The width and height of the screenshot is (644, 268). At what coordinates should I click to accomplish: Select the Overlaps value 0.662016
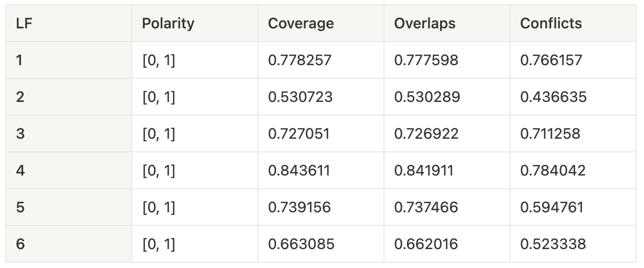point(426,244)
